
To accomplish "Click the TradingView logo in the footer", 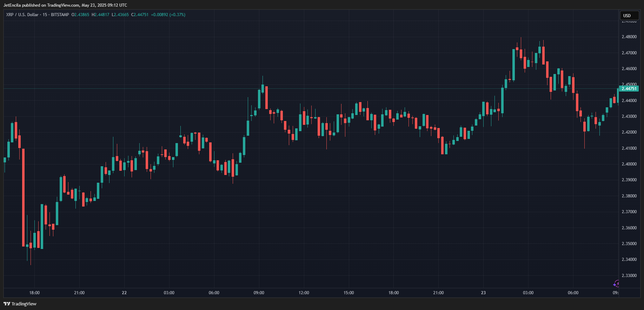I will (x=20, y=304).
